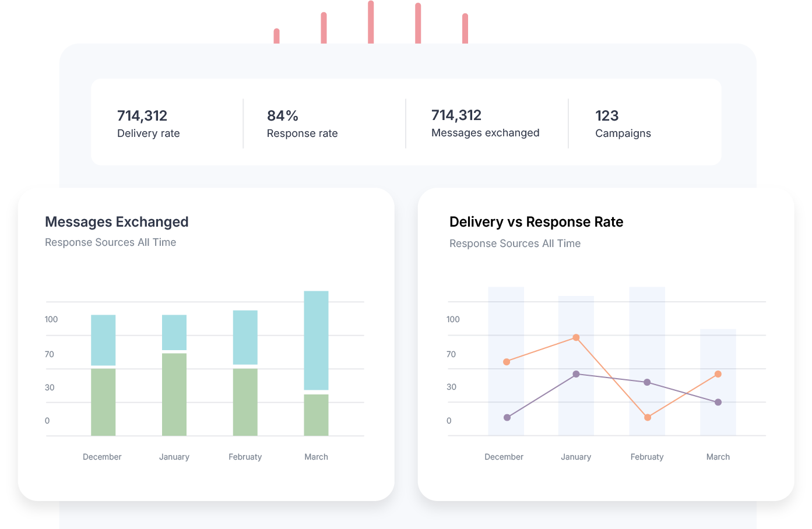Viewport: 812px width, 529px height.
Task: Click the purple data point for January
Action: [x=576, y=374]
